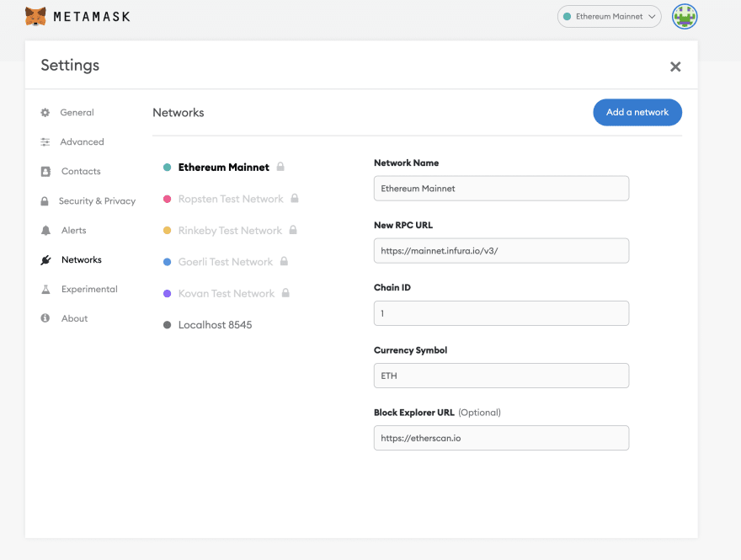Click the Add a network button
This screenshot has width=741, height=560.
click(x=637, y=112)
